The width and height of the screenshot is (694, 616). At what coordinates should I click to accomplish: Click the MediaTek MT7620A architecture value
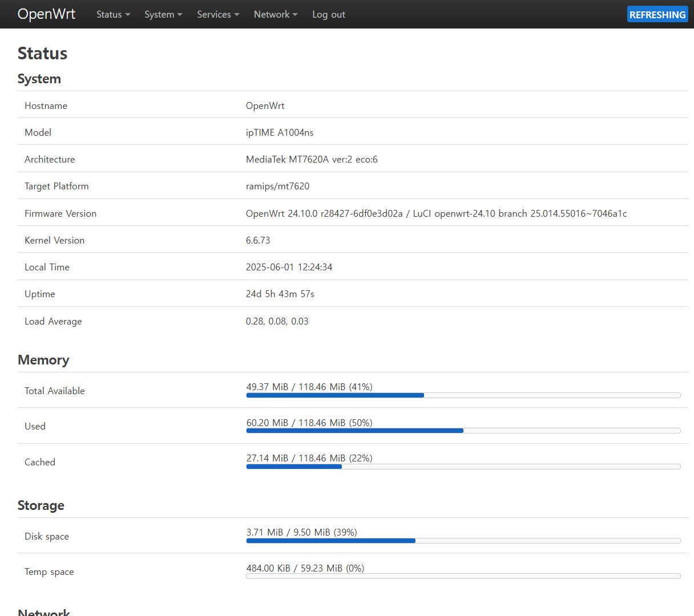[x=312, y=159]
